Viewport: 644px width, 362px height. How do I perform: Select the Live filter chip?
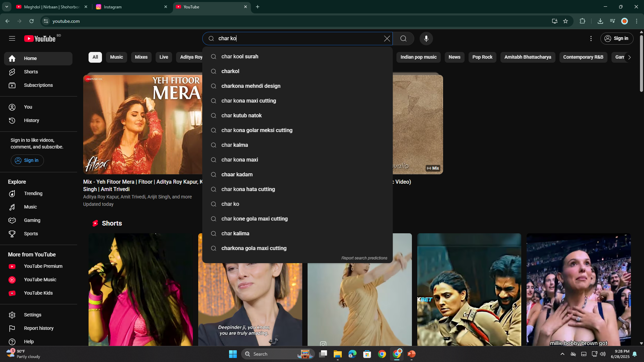click(x=164, y=57)
